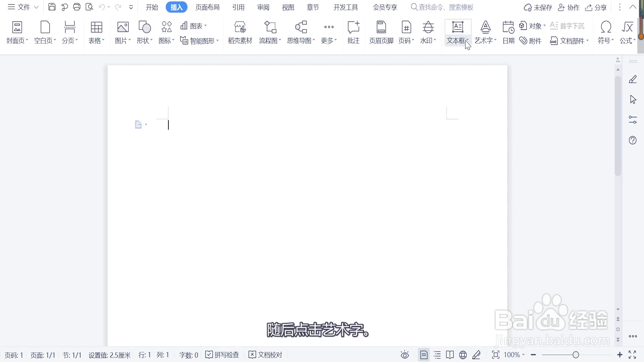Save the document with the disk icon

tap(52, 7)
